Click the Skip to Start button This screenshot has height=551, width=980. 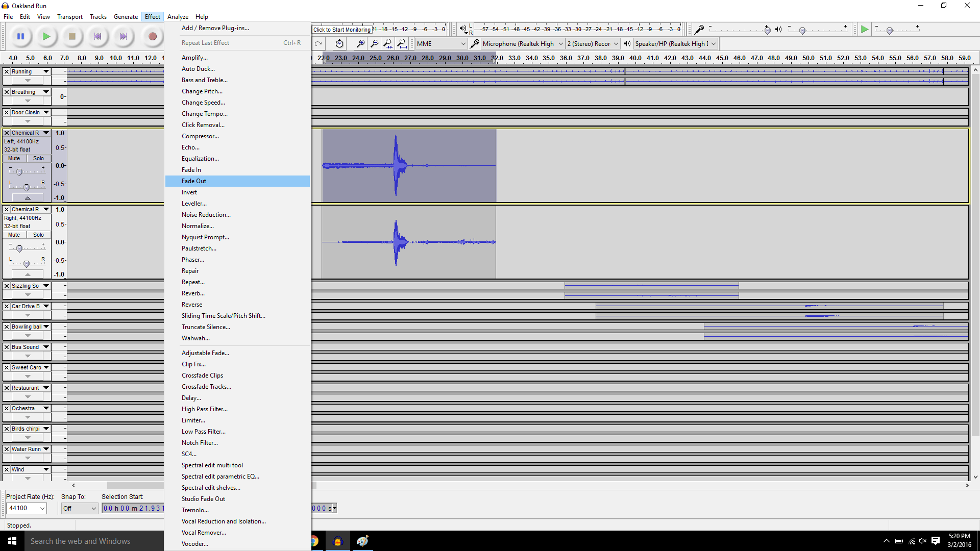click(97, 36)
